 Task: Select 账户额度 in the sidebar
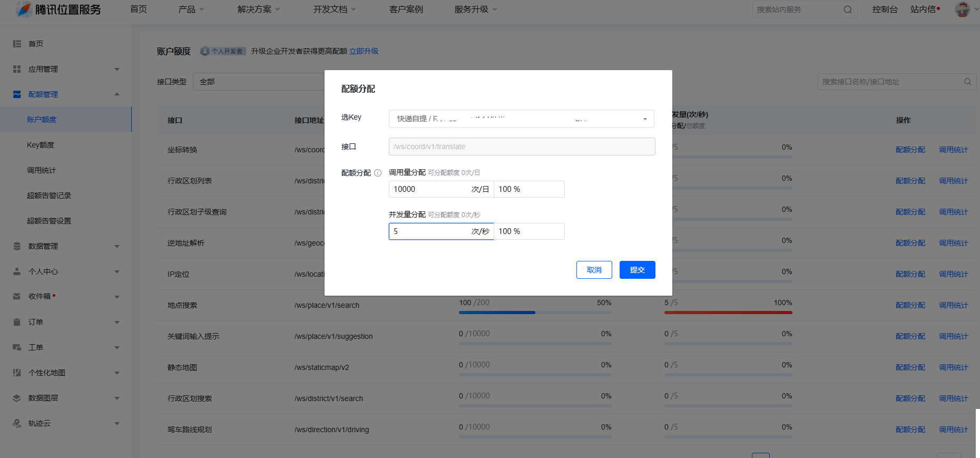click(x=42, y=120)
